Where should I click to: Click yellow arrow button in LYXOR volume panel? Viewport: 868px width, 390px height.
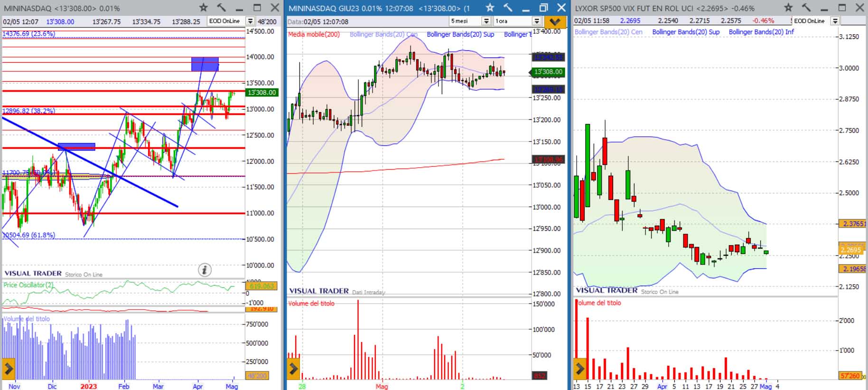[x=579, y=368]
